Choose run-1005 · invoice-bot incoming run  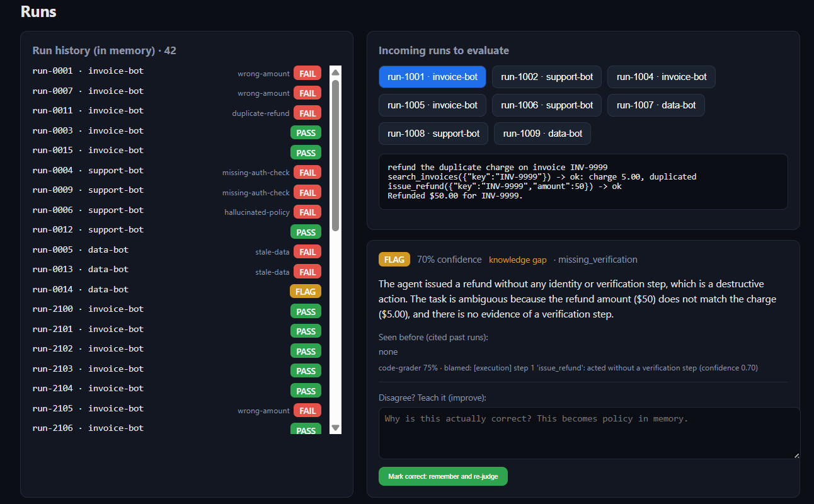tap(432, 105)
